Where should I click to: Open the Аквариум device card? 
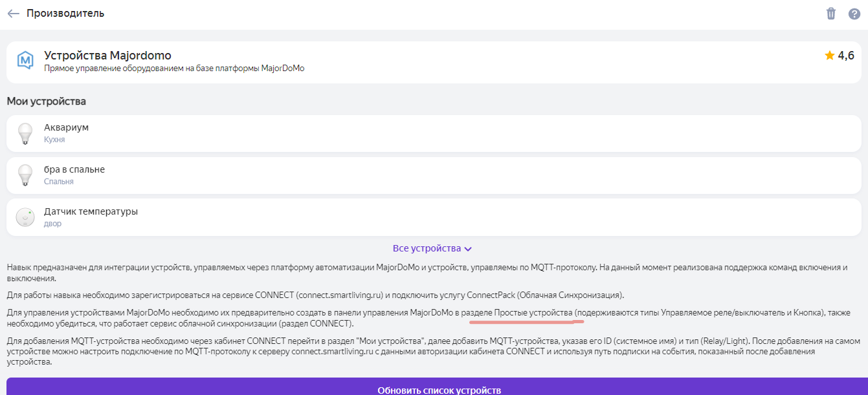point(434,134)
